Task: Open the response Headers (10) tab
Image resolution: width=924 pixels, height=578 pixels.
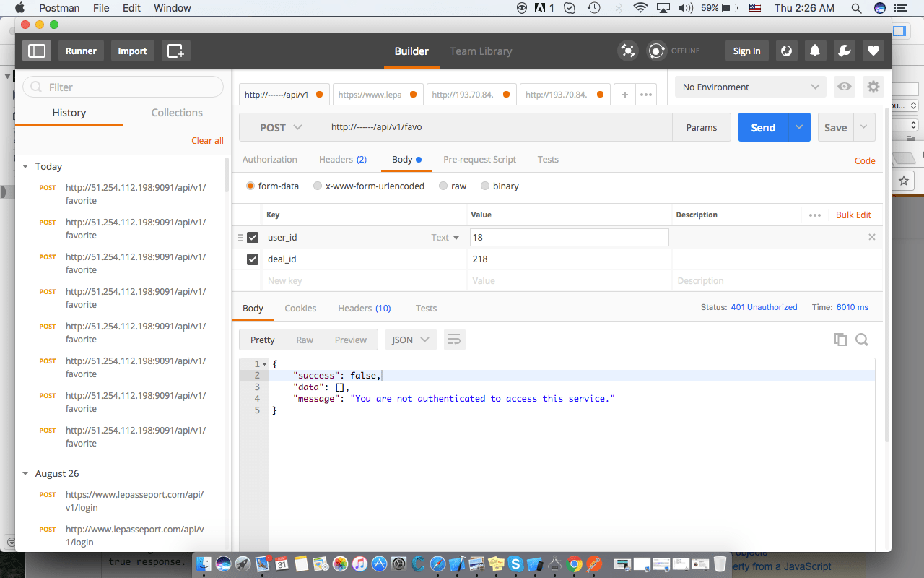Action: (364, 308)
